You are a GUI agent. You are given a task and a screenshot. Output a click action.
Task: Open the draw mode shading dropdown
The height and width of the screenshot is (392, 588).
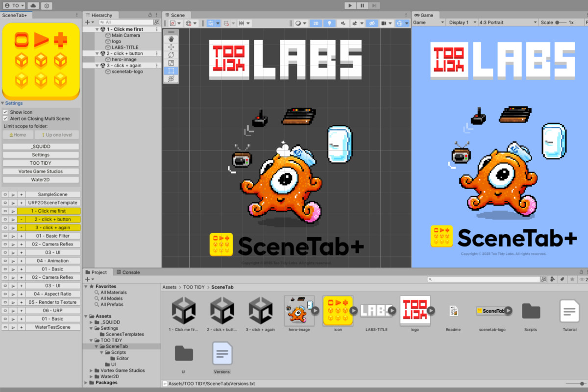click(300, 23)
